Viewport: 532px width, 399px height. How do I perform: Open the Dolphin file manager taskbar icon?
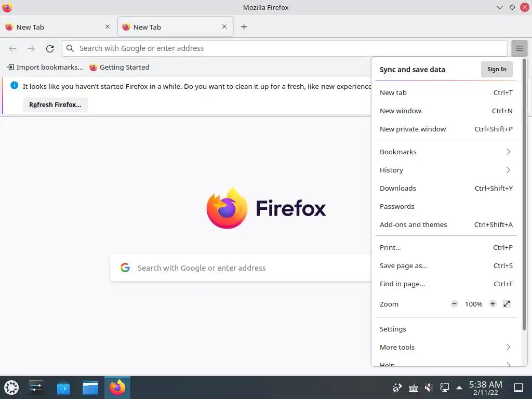tap(90, 388)
